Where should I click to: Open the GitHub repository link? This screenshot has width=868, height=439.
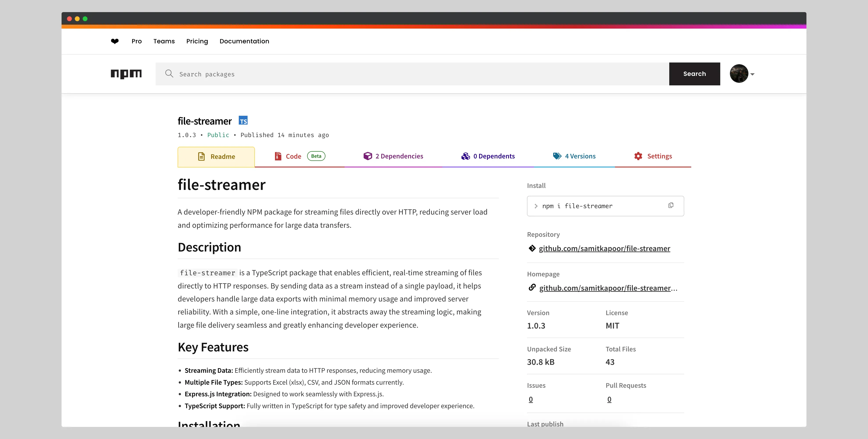[604, 248]
